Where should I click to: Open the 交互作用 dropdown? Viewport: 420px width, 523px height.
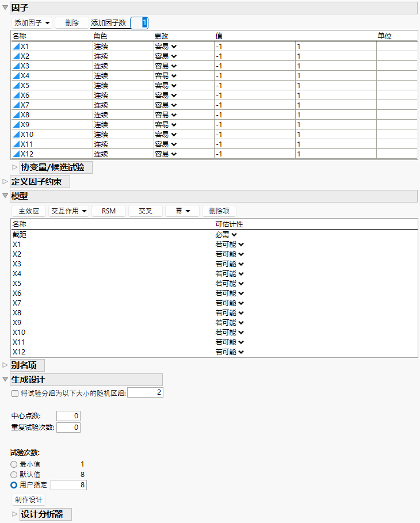pos(68,211)
